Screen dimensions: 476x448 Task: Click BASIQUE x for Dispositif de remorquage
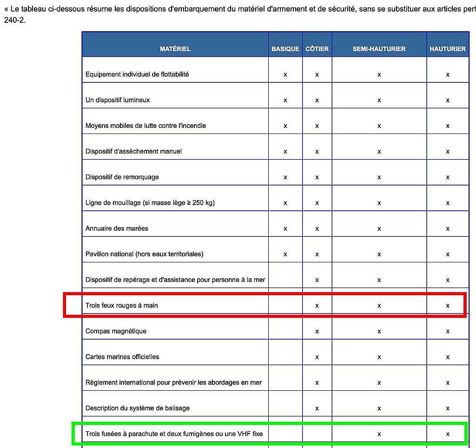pyautogui.click(x=285, y=177)
